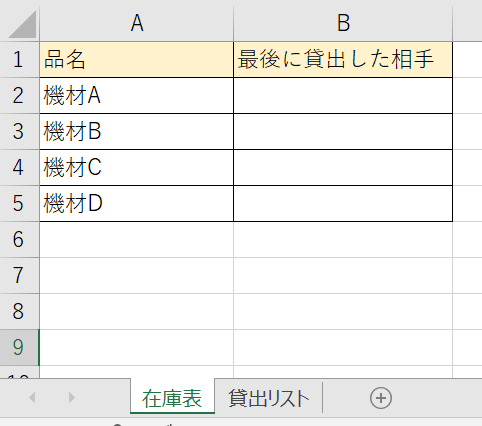Click the empty cell beside 機材A
This screenshot has height=426, width=482.
(x=343, y=96)
